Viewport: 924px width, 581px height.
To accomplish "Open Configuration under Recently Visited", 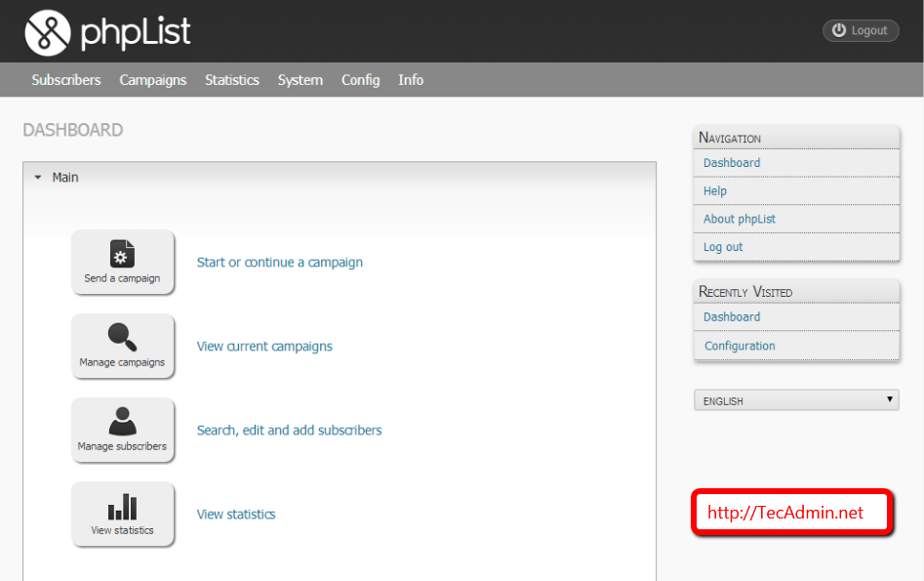I will tap(797, 346).
